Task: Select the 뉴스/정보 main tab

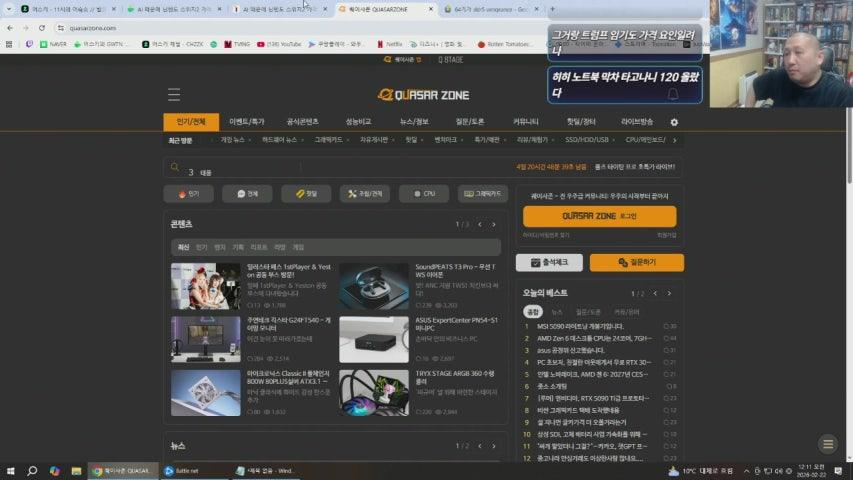Action: 414,122
